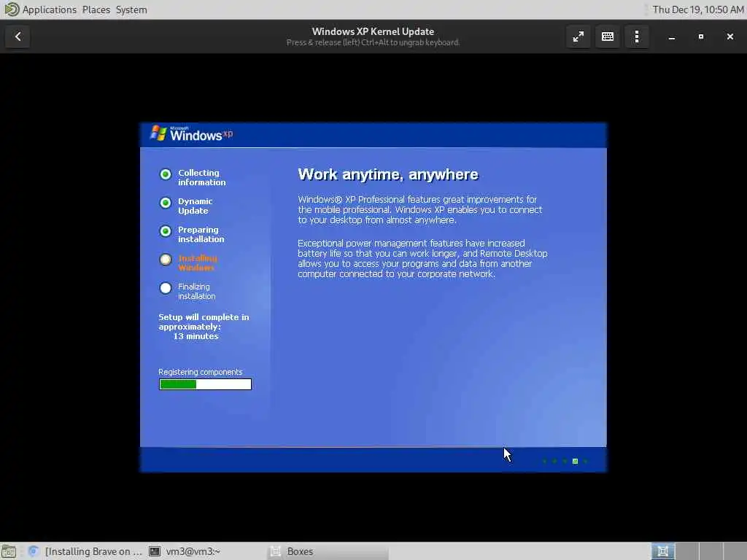Click the Boxes icon in the taskbar
The height and width of the screenshot is (560, 747).
click(275, 551)
